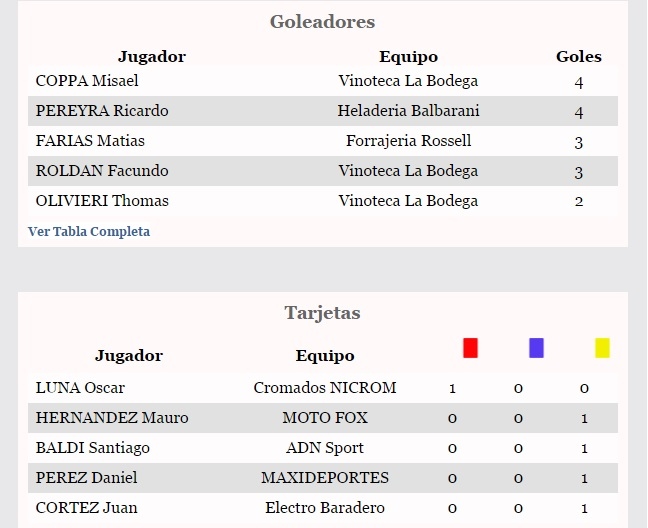Click on FARIAS Matias

(90, 141)
